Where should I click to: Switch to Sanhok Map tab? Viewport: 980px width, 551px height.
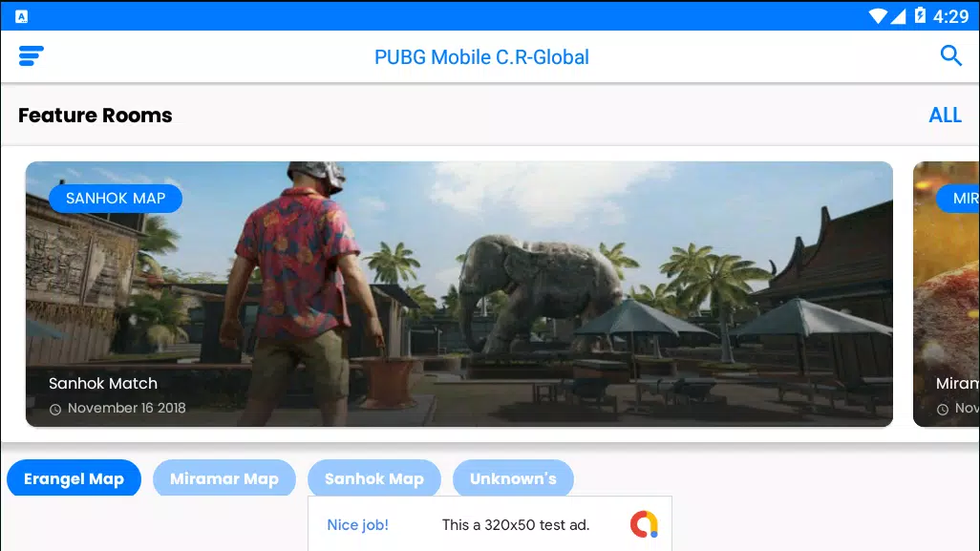click(x=374, y=478)
